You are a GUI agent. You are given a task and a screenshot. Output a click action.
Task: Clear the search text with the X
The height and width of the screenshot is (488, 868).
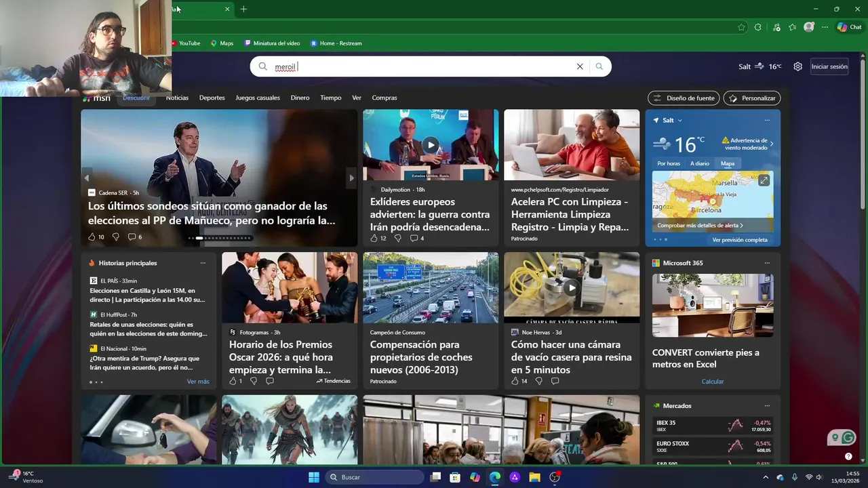click(x=580, y=66)
